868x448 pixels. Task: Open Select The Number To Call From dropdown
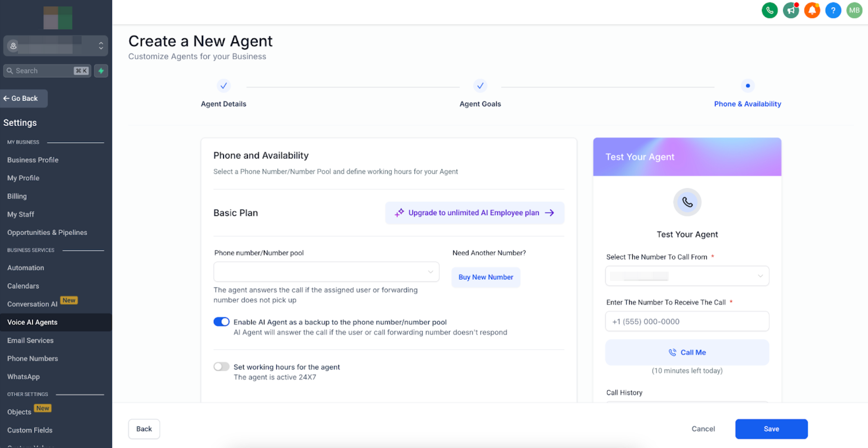click(x=687, y=276)
